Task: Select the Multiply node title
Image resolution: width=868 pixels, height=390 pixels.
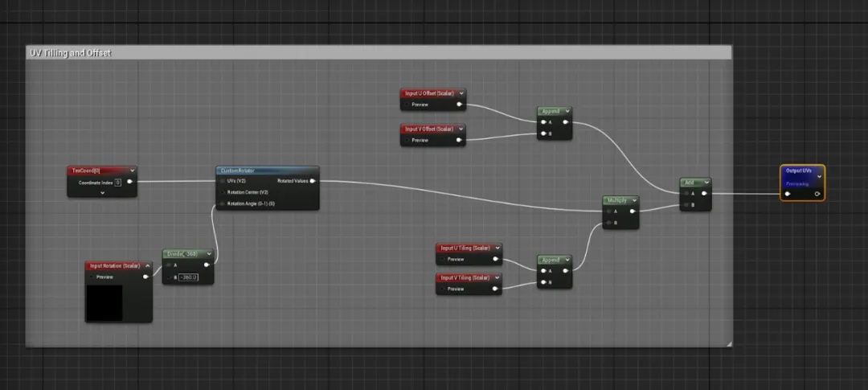Action: click(617, 200)
